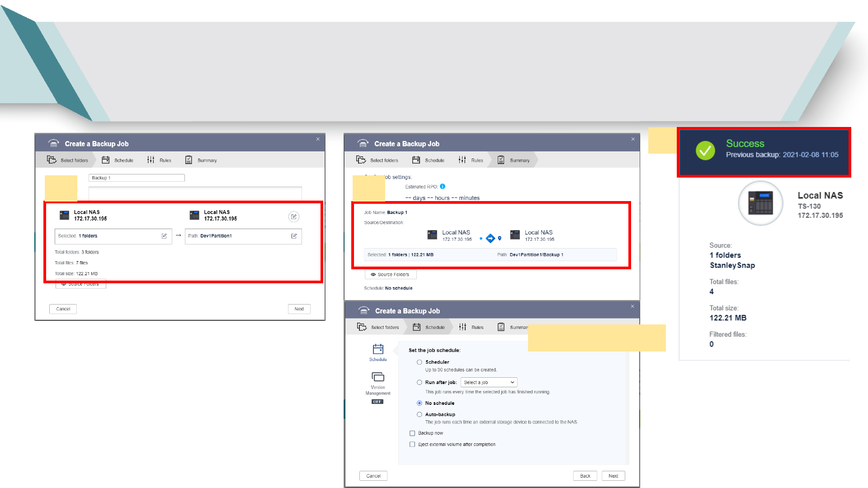This screenshot has height=488, width=868.
Task: Open Summary tab in first dialog
Action: pos(201,160)
